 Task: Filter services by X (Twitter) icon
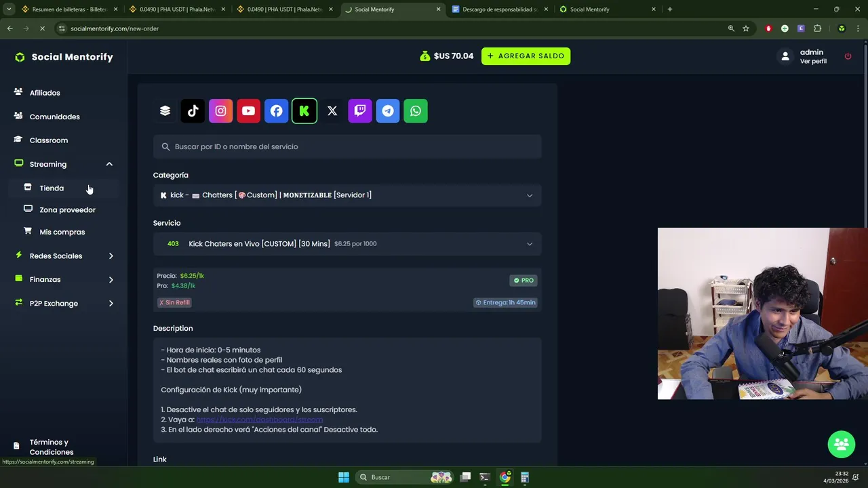pos(332,111)
